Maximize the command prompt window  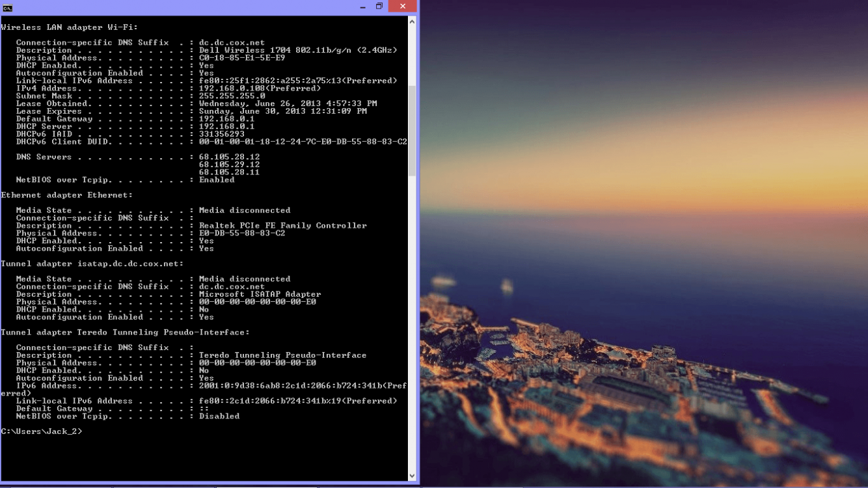click(379, 6)
